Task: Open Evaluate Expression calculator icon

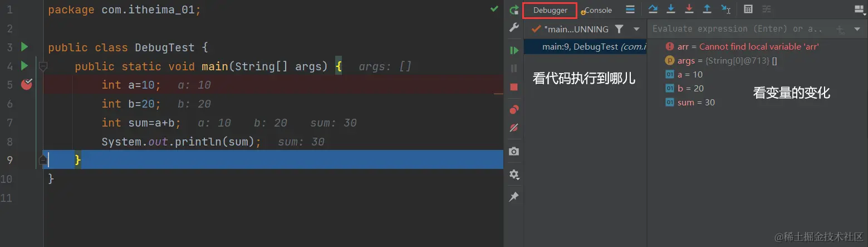Action: click(748, 9)
